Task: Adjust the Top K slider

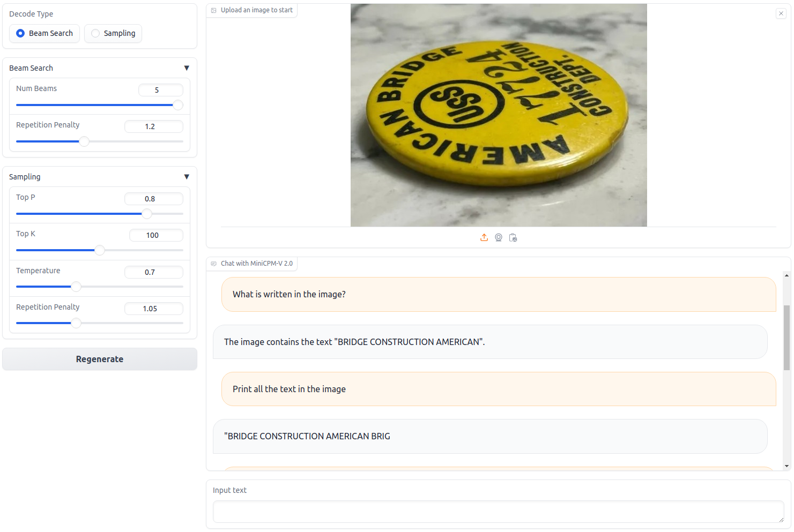Action: [100, 250]
